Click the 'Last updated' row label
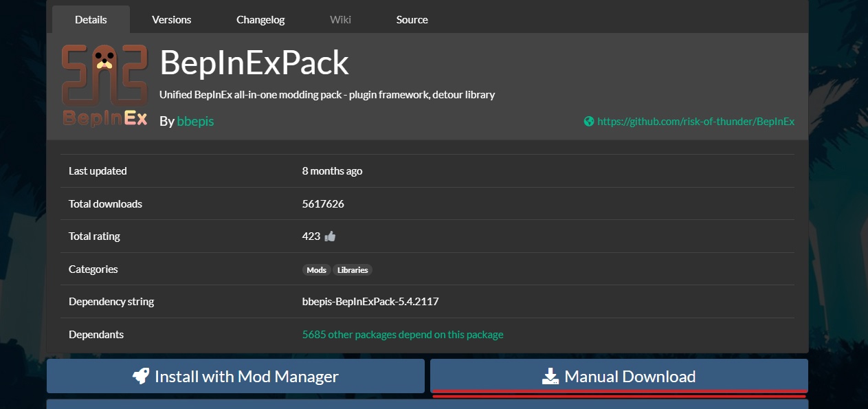This screenshot has width=868, height=409. tap(98, 171)
